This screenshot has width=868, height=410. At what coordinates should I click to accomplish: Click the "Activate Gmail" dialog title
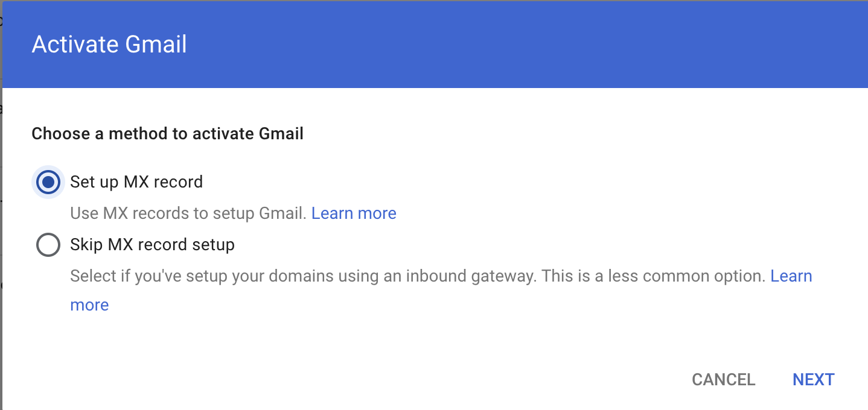(x=109, y=45)
